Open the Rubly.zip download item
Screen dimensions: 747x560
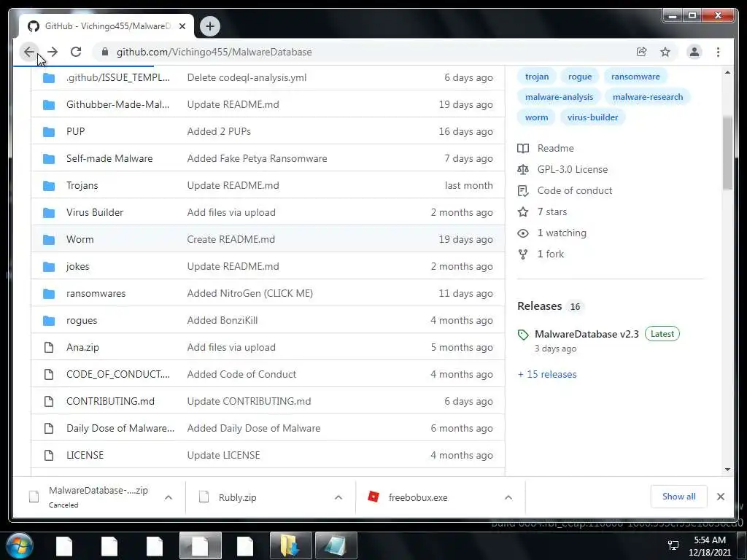point(237,497)
